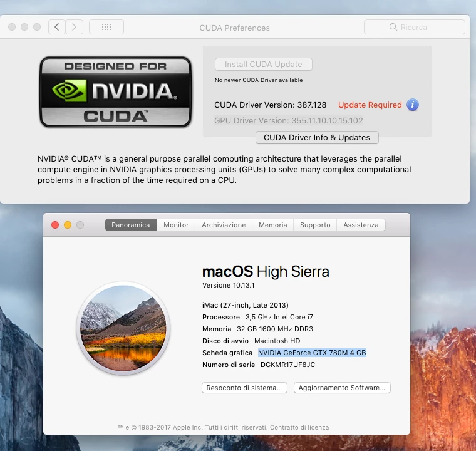Click the NVIDIA CUDA logo badge
Viewport: 476px width, 451px height.
click(115, 91)
